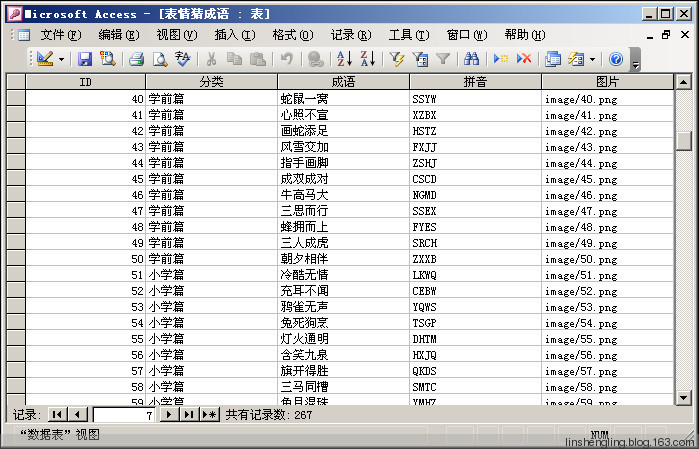Click the Filter By Form icon
The height and width of the screenshot is (449, 699).
point(420,59)
